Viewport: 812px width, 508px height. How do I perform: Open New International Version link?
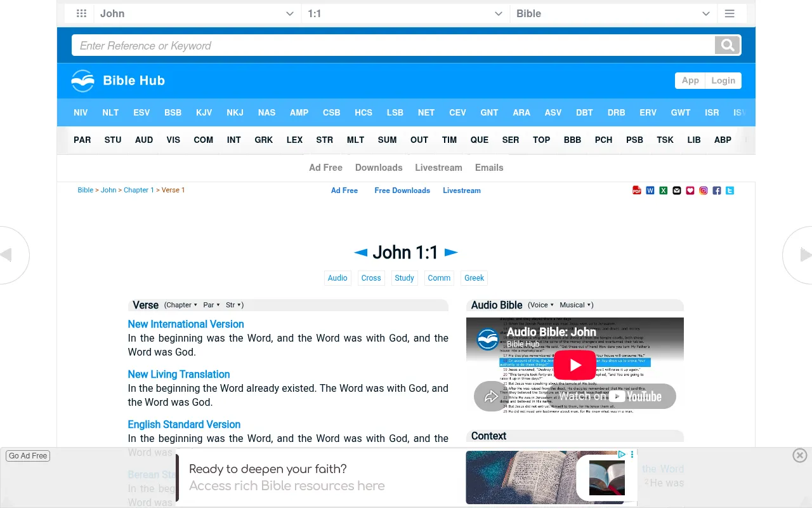(186, 324)
